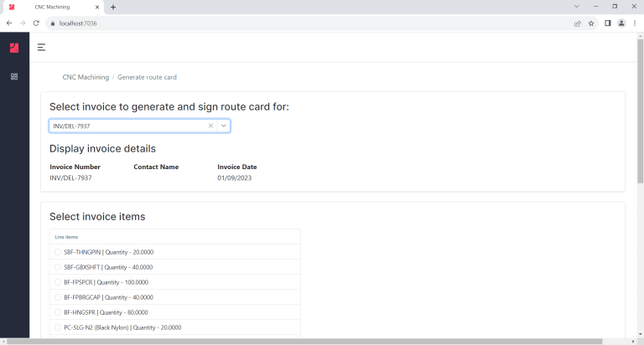Image resolution: width=644 pixels, height=345 pixels.
Task: Clear the selected invoice with X icon
Action: [x=210, y=126]
